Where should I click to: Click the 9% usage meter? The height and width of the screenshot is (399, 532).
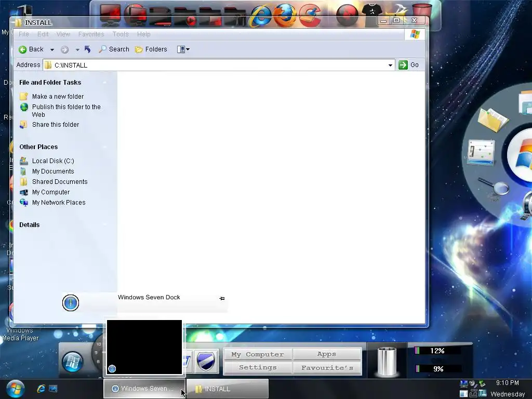pos(437,369)
